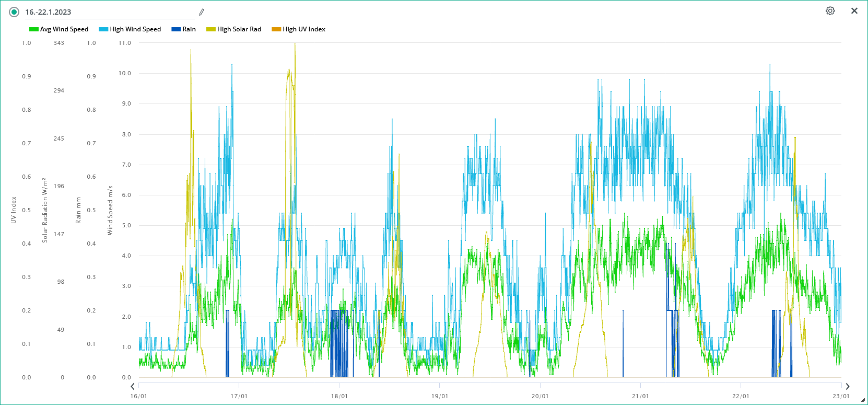The width and height of the screenshot is (868, 405).
Task: Hide the Avg Wind Speed series
Action: (64, 29)
